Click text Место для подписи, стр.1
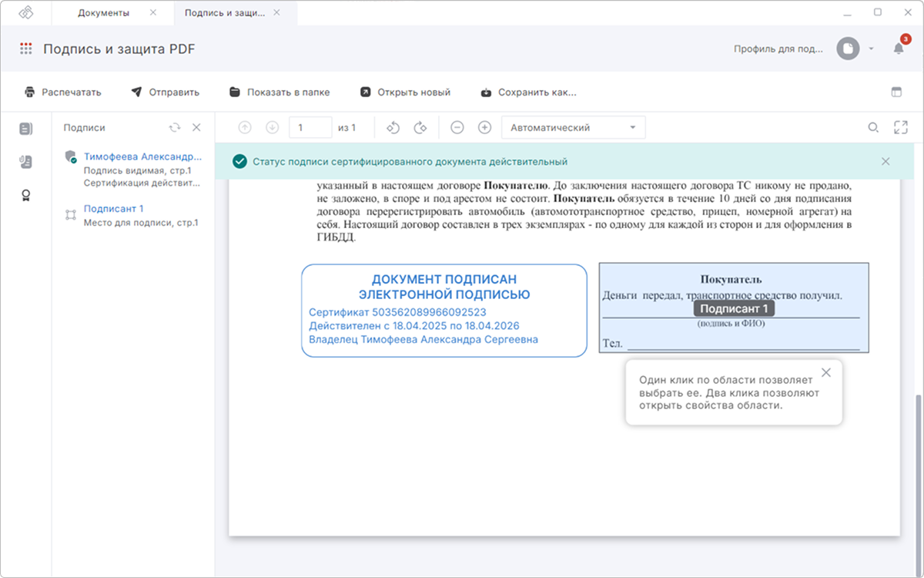 (141, 223)
